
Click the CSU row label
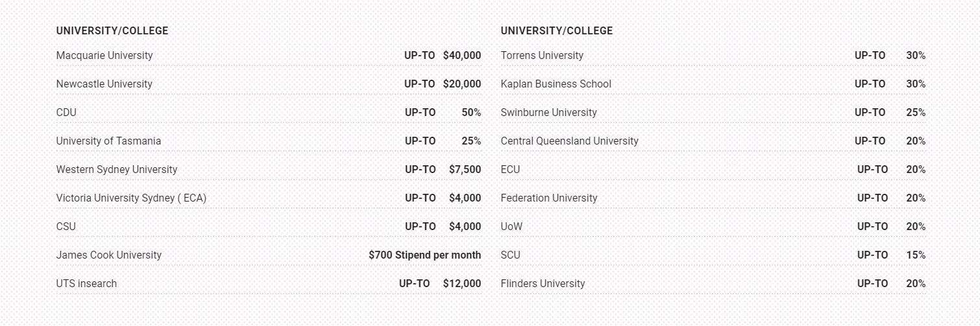[x=66, y=227]
